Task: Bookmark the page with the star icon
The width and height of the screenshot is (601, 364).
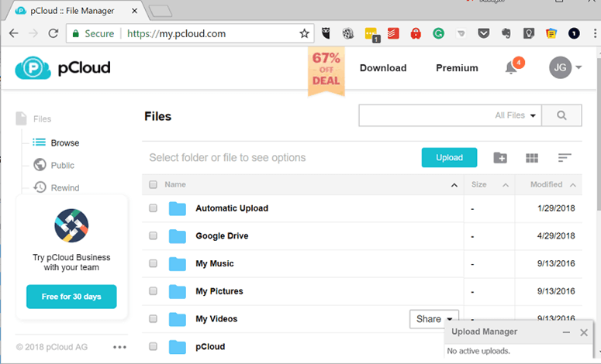Action: pyautogui.click(x=304, y=33)
